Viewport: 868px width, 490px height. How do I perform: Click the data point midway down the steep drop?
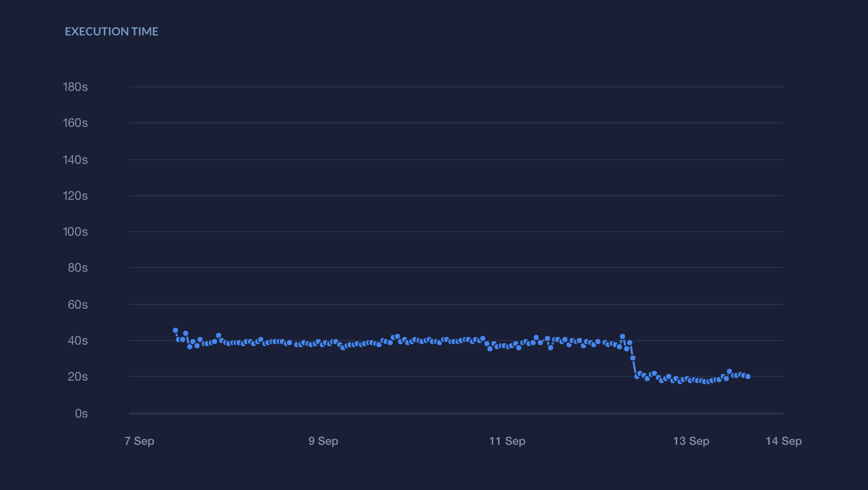633,358
